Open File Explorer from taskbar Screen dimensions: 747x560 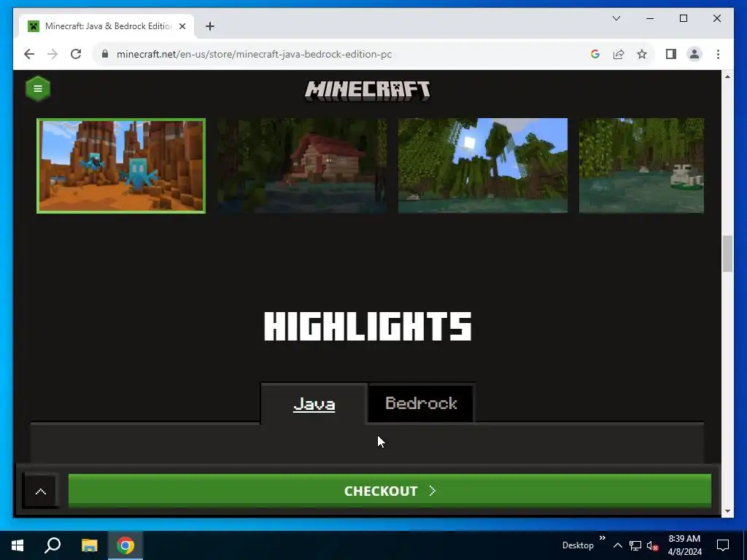click(89, 545)
